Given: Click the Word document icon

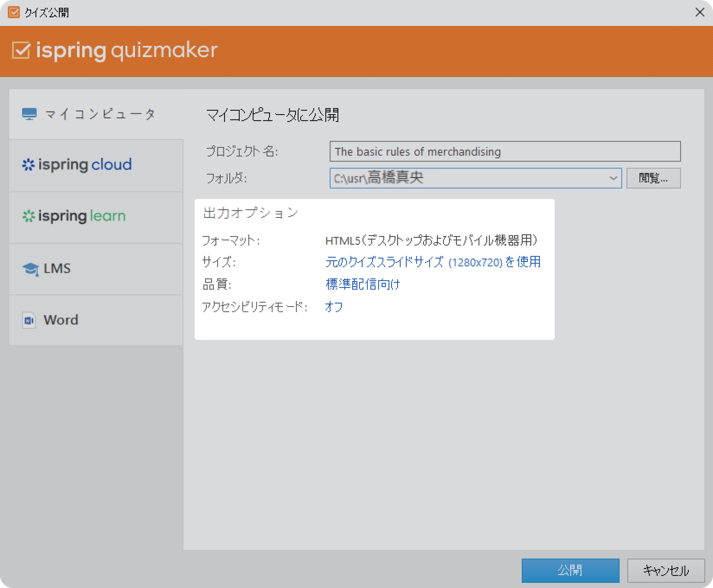Looking at the screenshot, I should tap(29, 320).
